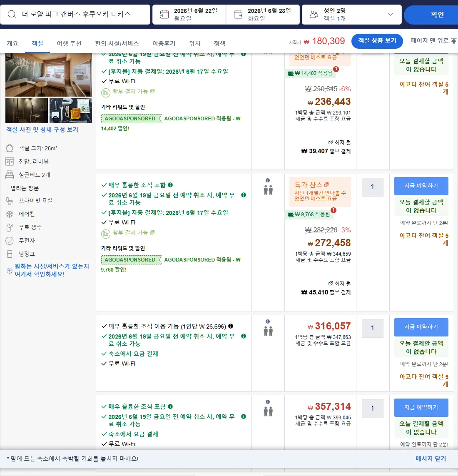This screenshot has width=458, height=476.
Task: Open room quantity dropdown for 272,458 rate
Action: (x=372, y=187)
